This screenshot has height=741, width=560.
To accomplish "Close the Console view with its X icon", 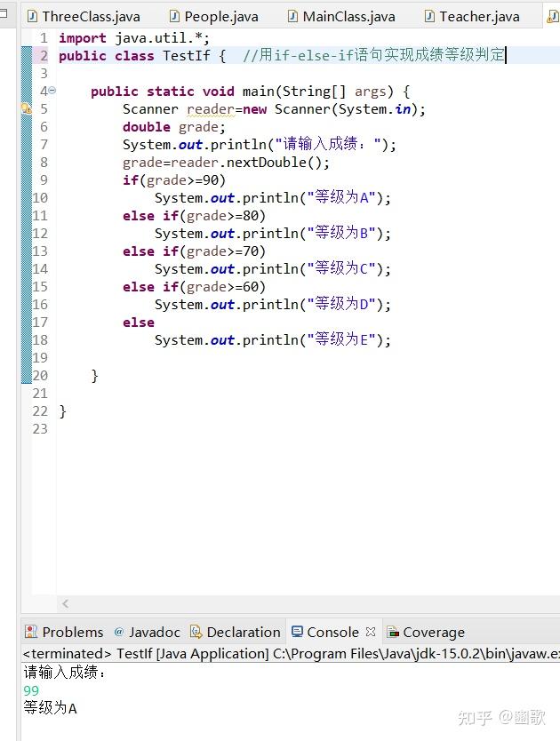I will [x=371, y=632].
